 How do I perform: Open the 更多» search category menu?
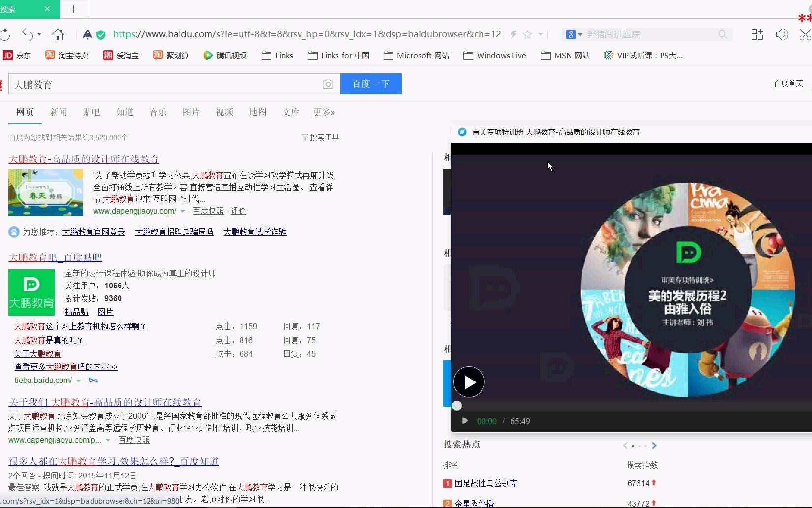[324, 112]
